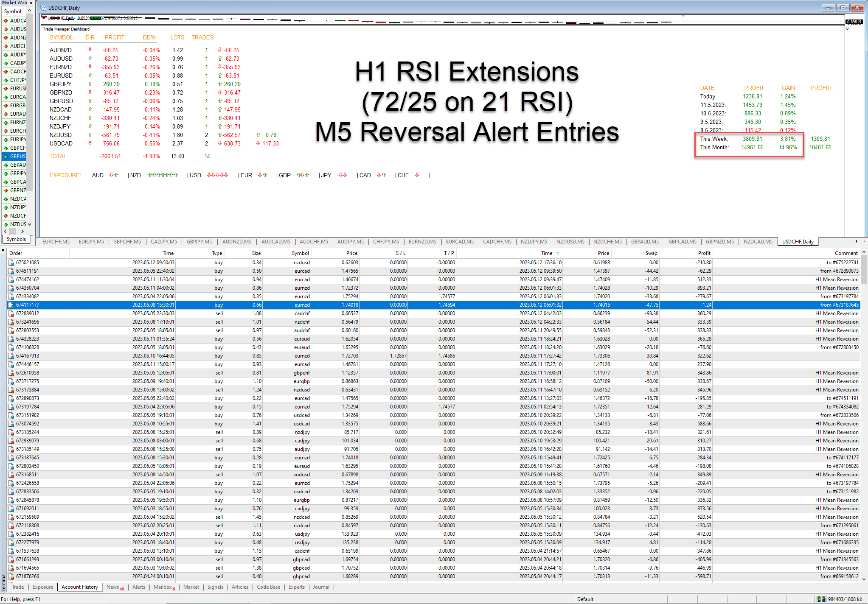Maximize the USDCHF Daily chart window

(x=843, y=7)
